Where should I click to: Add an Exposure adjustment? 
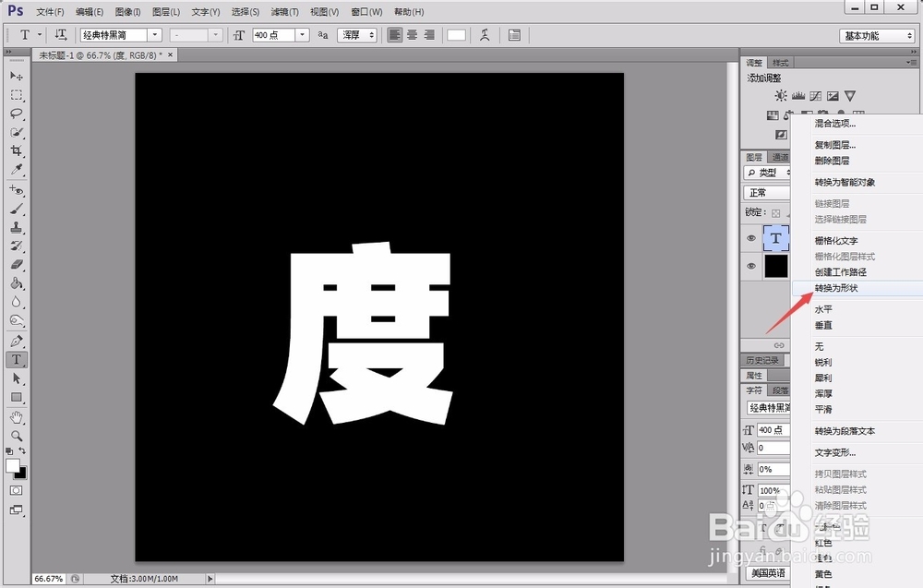tap(833, 95)
